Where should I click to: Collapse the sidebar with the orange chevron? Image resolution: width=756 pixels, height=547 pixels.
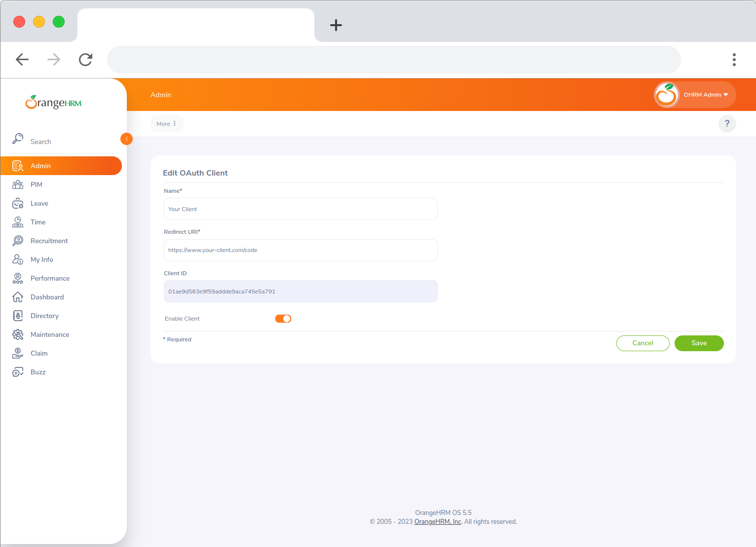126,139
